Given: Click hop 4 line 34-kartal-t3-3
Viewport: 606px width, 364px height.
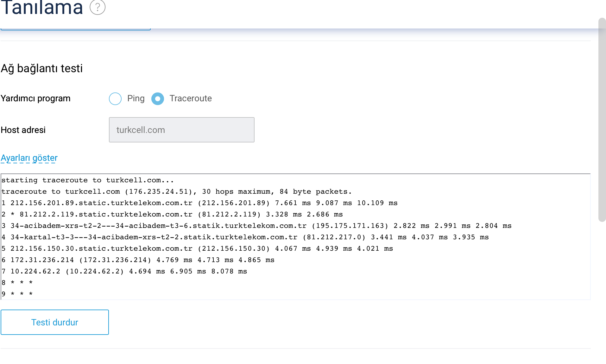Looking at the screenshot, I should tap(245, 237).
